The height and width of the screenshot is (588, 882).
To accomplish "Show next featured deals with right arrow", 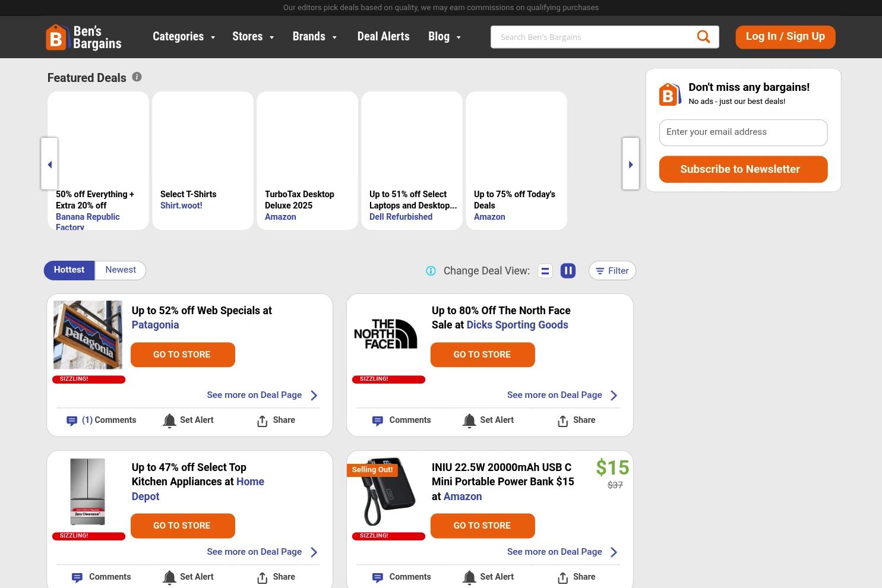I will [x=631, y=164].
